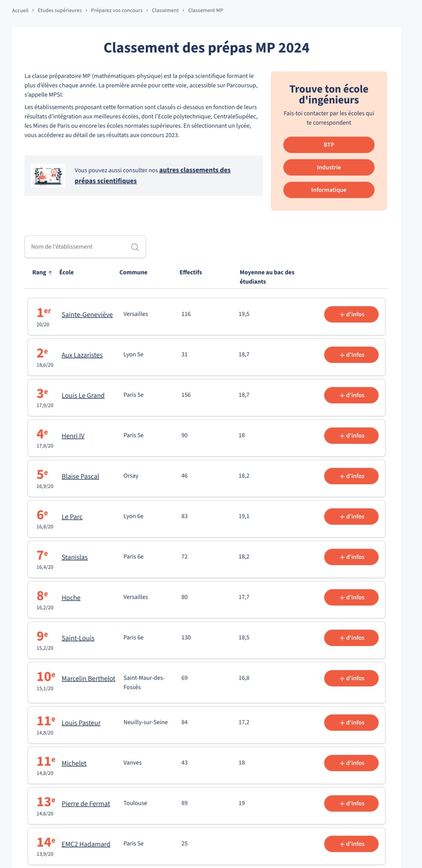Sort the table by Effectifs header
This screenshot has height=868, width=422.
191,272
